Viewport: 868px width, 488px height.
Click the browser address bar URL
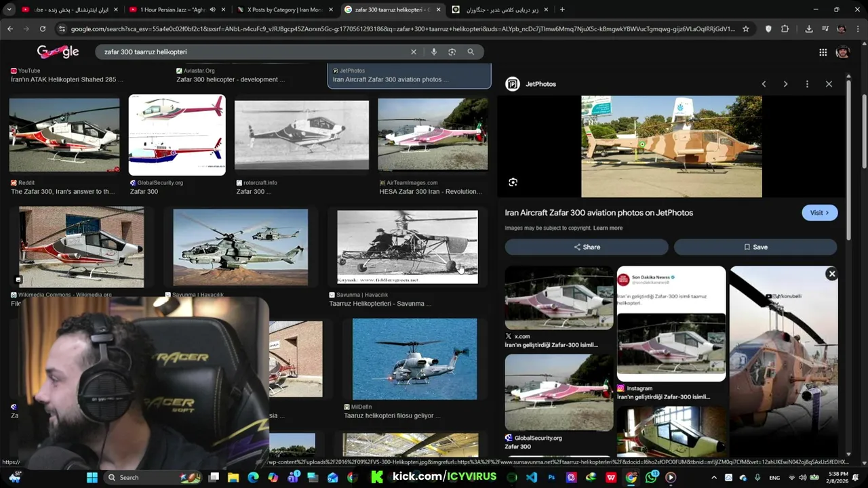403,29
